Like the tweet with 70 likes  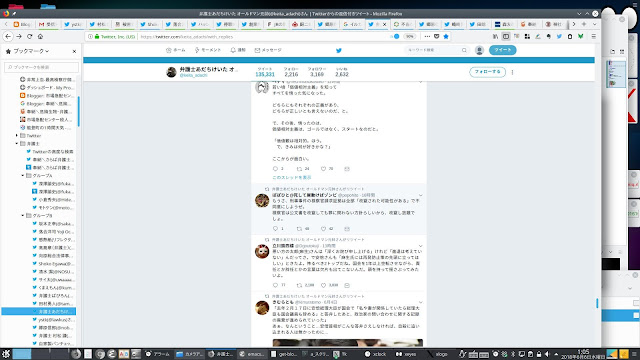pos(323,169)
